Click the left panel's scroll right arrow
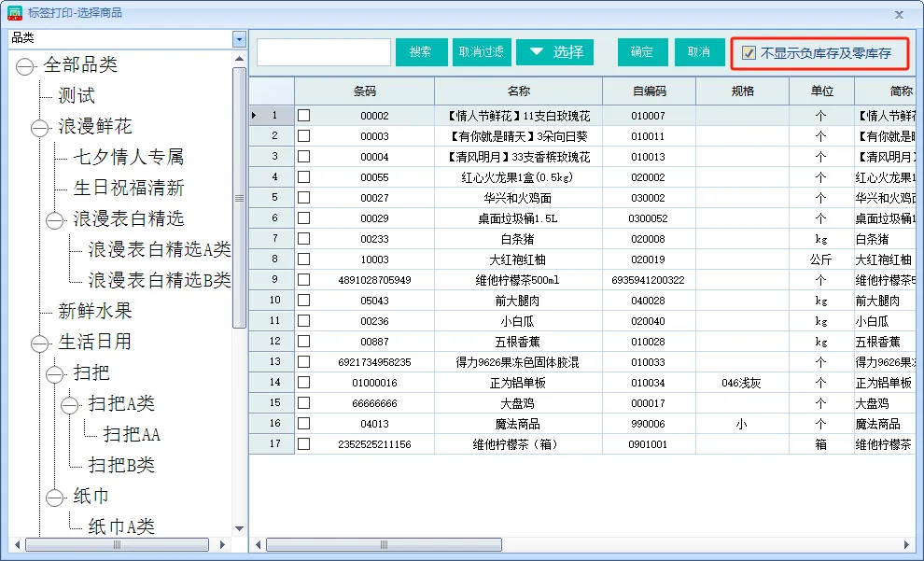 222,544
